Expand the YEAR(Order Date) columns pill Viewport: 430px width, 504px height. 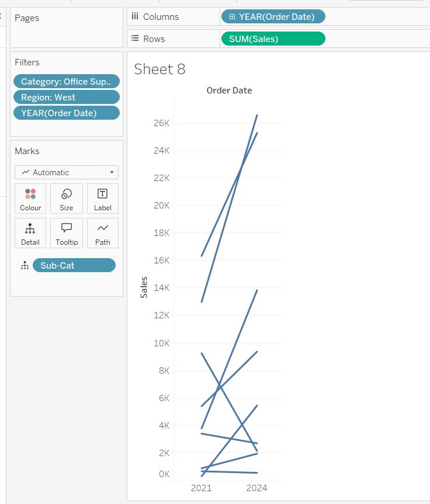pos(233,17)
